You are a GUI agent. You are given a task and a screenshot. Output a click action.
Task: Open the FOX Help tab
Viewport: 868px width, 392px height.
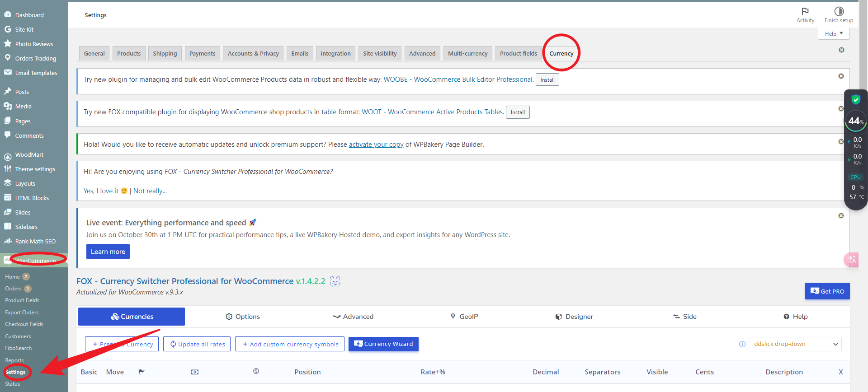796,317
